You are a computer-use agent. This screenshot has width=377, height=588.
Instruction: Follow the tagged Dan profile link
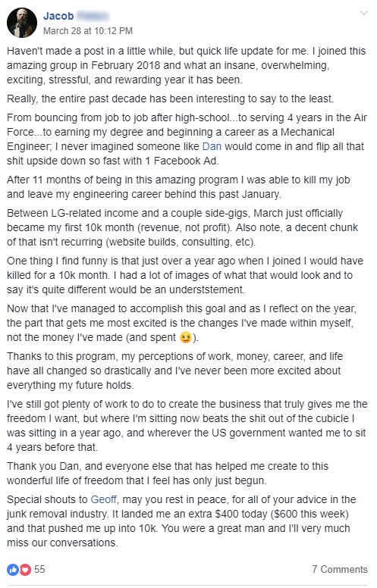[x=212, y=146]
